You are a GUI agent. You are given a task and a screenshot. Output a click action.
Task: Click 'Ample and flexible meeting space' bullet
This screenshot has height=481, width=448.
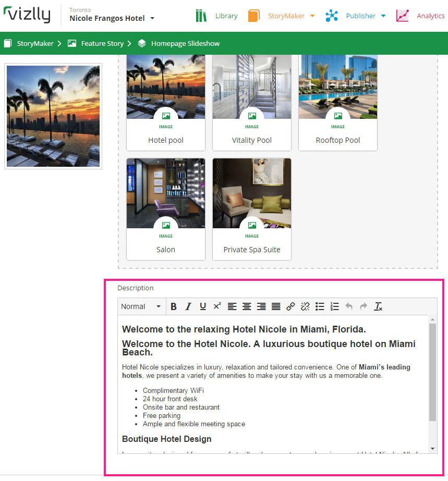pos(194,424)
